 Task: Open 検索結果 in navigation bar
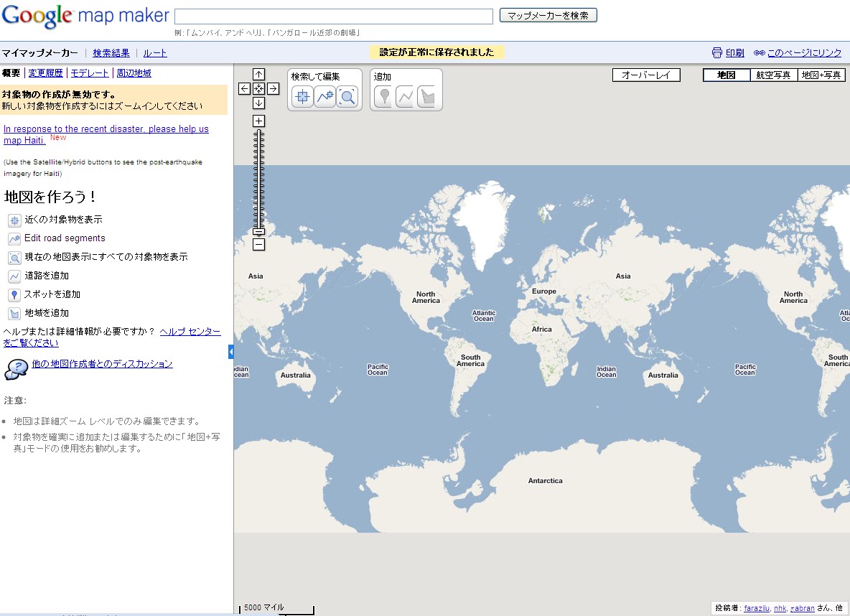111,52
